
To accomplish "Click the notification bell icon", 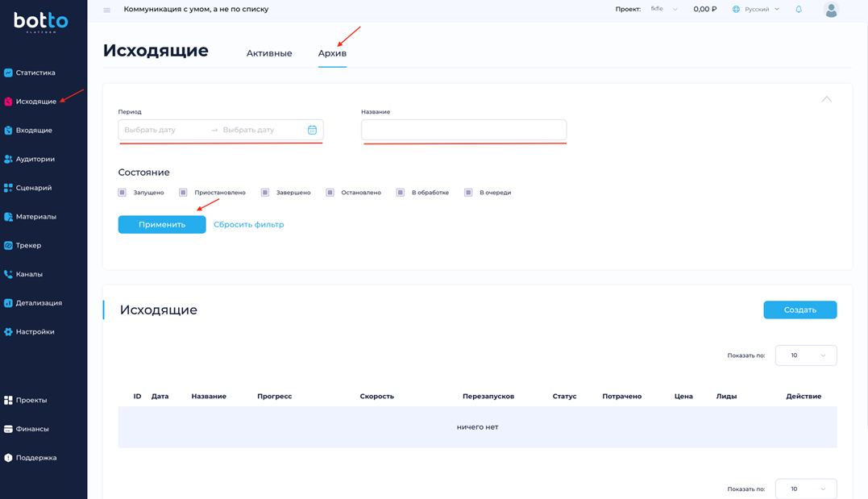I will [799, 10].
